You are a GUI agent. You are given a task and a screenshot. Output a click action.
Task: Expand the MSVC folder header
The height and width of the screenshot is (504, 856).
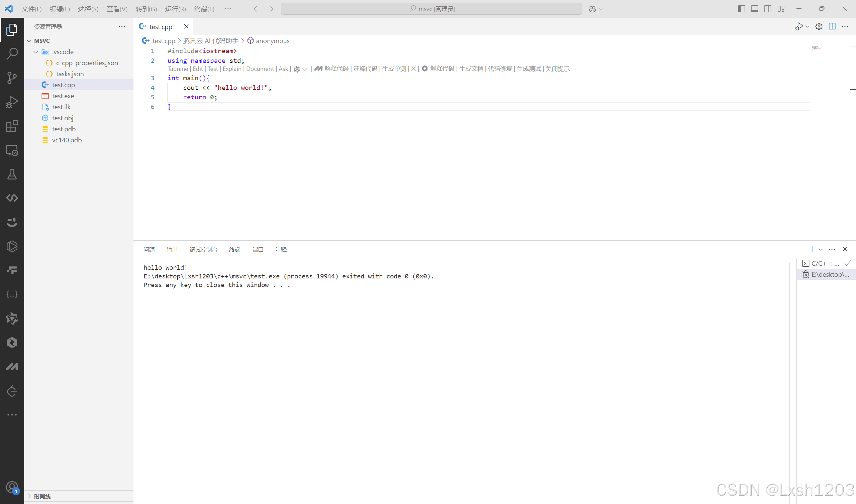click(42, 40)
